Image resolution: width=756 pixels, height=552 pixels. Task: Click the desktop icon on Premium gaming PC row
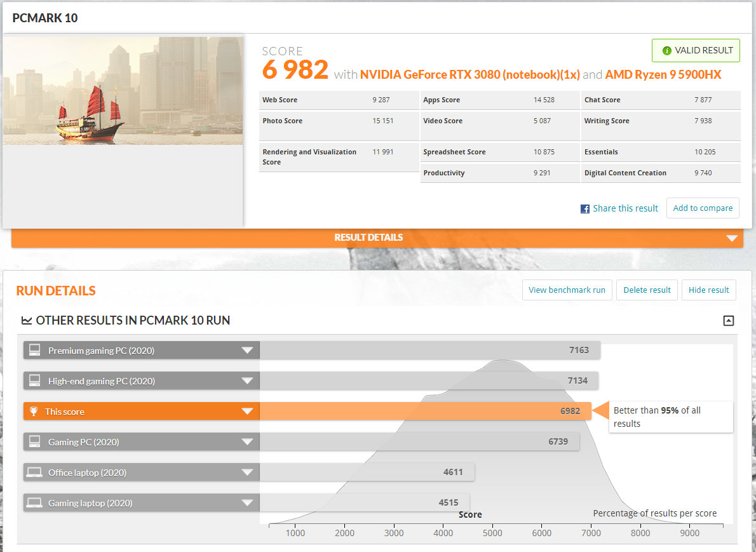(x=35, y=350)
